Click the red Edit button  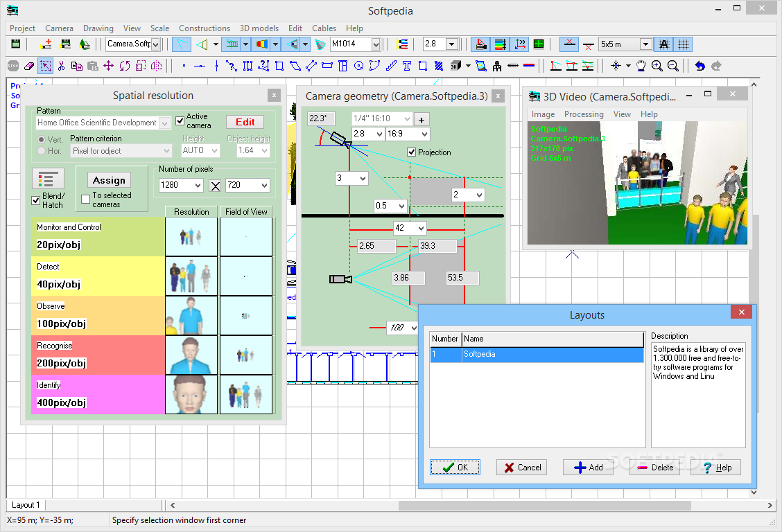click(245, 122)
